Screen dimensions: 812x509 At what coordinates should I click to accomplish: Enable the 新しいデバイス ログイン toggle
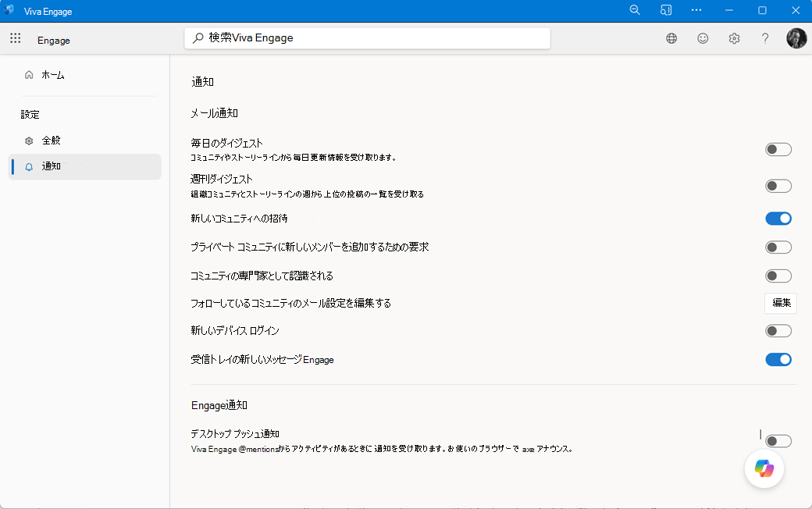tap(778, 331)
